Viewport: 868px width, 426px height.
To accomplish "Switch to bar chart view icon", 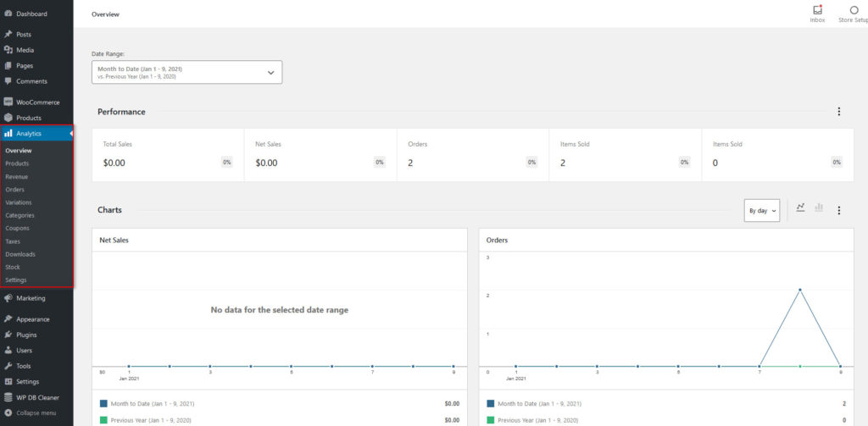I will click(x=819, y=207).
